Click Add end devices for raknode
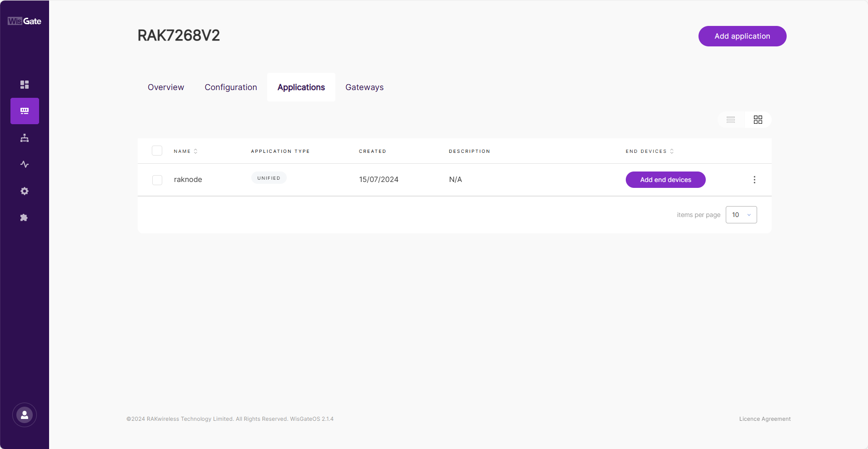Viewport: 868px width, 449px height. [x=666, y=180]
